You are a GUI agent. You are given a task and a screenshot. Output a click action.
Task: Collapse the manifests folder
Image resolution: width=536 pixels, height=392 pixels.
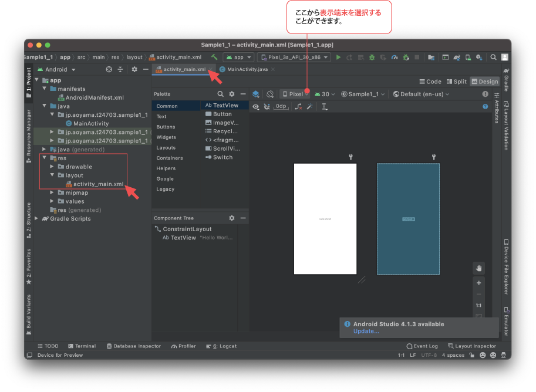click(45, 89)
